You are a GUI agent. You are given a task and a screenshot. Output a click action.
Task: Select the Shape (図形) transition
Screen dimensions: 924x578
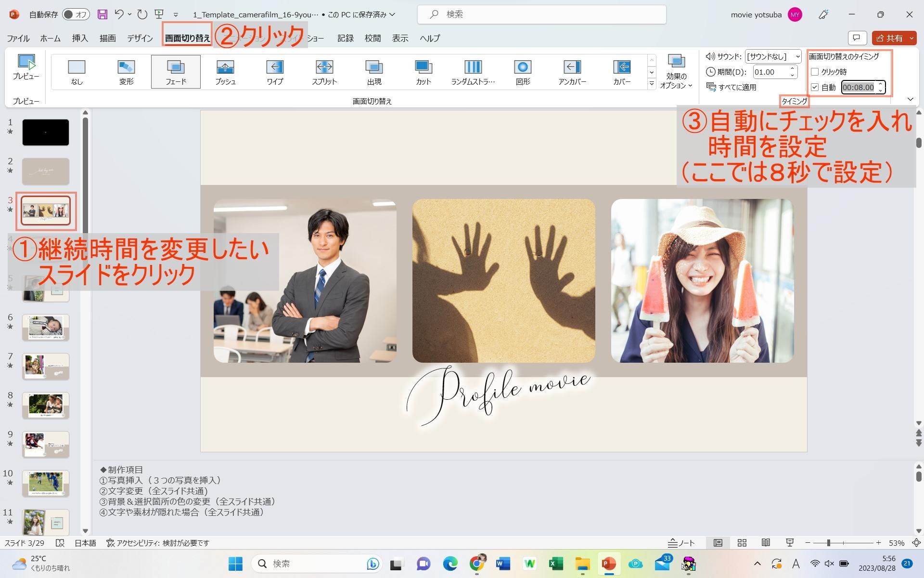tap(523, 72)
